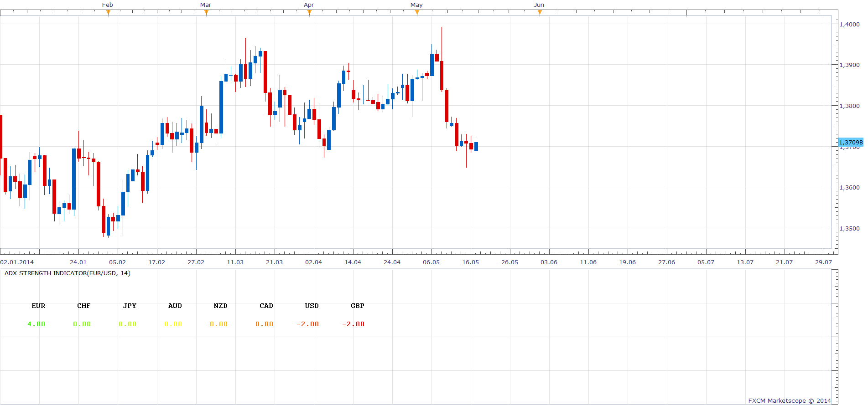Click the CAD strength value 0.00
Image resolution: width=868 pixels, height=405 pixels.
(x=265, y=324)
